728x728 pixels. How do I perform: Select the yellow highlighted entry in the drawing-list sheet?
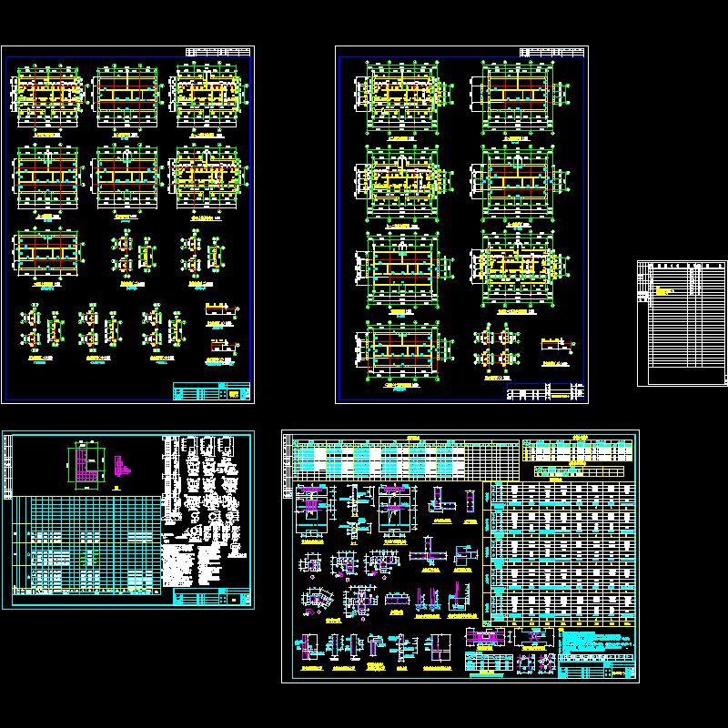pos(664,291)
